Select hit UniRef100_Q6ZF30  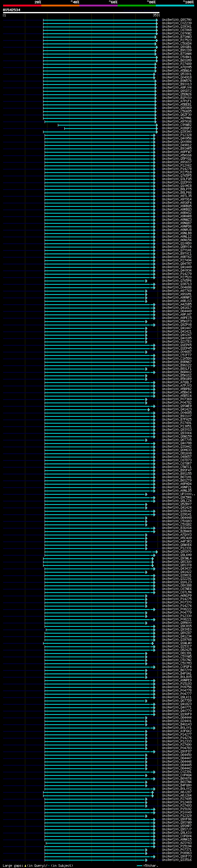(x=176, y=115)
